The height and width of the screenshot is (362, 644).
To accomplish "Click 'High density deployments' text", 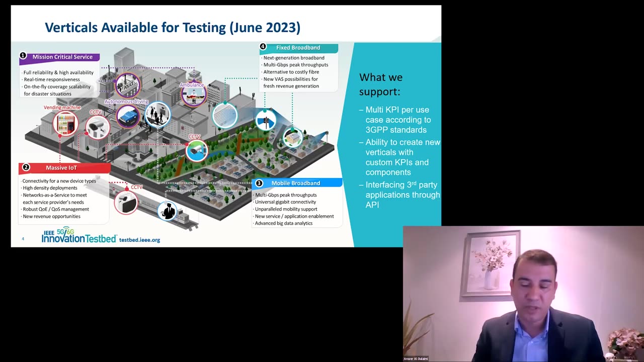I will [x=50, y=188].
